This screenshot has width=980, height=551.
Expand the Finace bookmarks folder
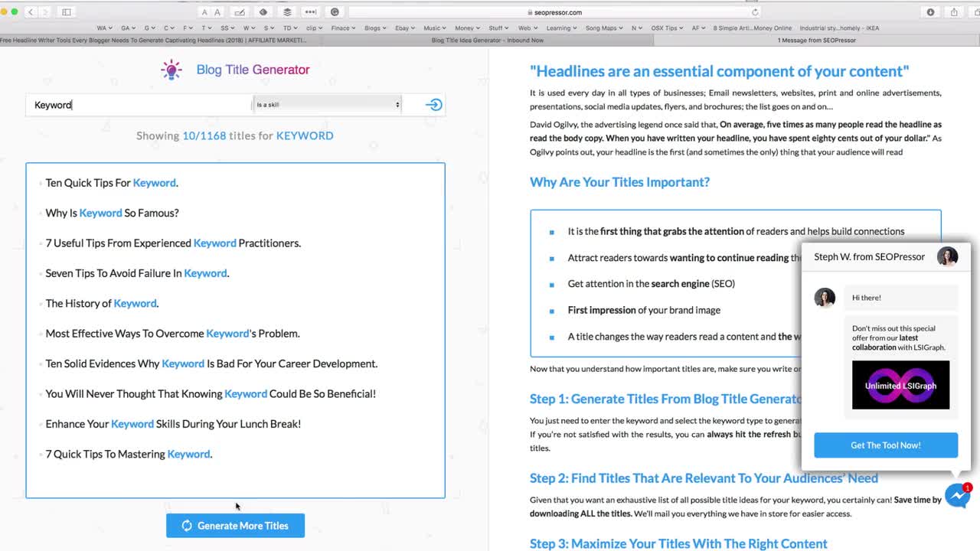343,28
